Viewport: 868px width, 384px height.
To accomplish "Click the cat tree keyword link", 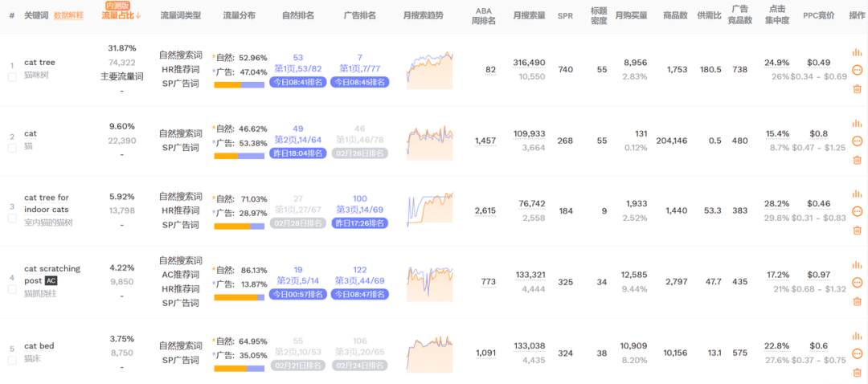I will [x=39, y=62].
